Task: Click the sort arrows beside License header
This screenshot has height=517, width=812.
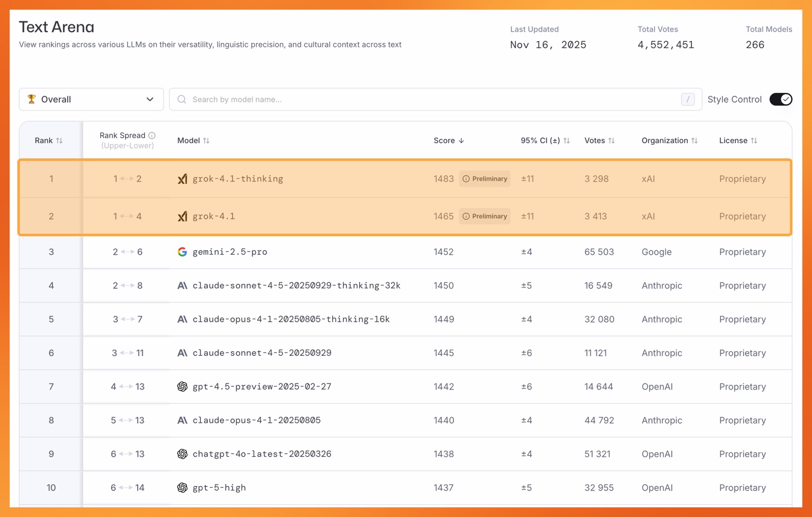Action: 754,140
